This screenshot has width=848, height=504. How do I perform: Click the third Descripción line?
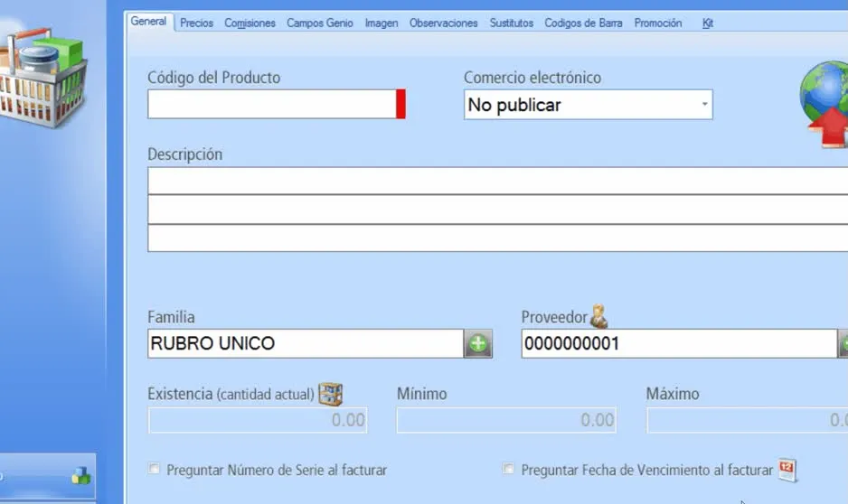coord(497,238)
